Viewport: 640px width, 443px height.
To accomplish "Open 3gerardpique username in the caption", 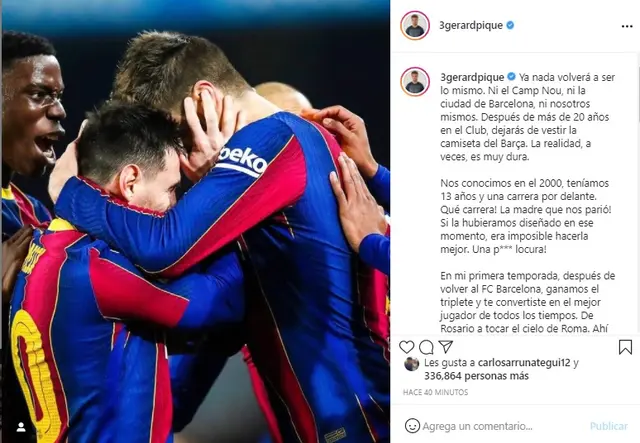I will click(472, 77).
